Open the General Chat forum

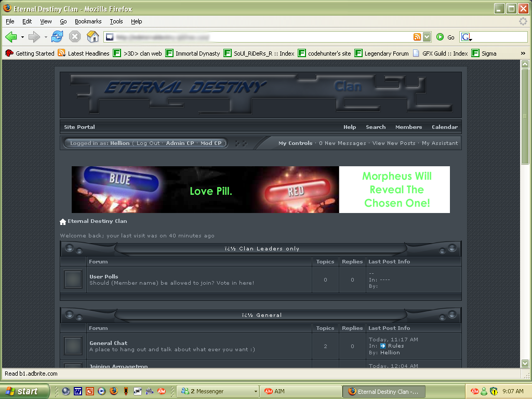[108, 343]
